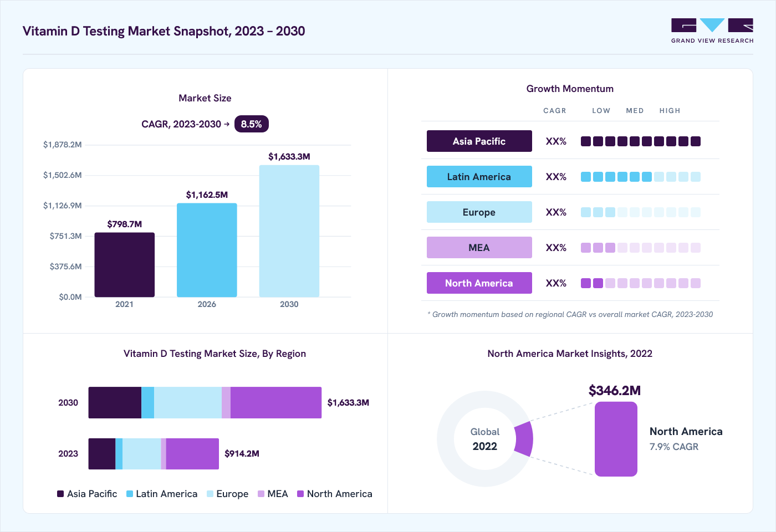
Task: Click the 7.9% CAGR text
Action: [x=674, y=447]
